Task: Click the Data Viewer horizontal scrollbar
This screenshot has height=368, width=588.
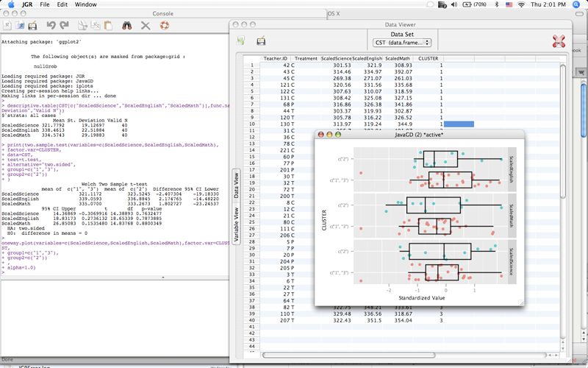Action: tap(348, 355)
